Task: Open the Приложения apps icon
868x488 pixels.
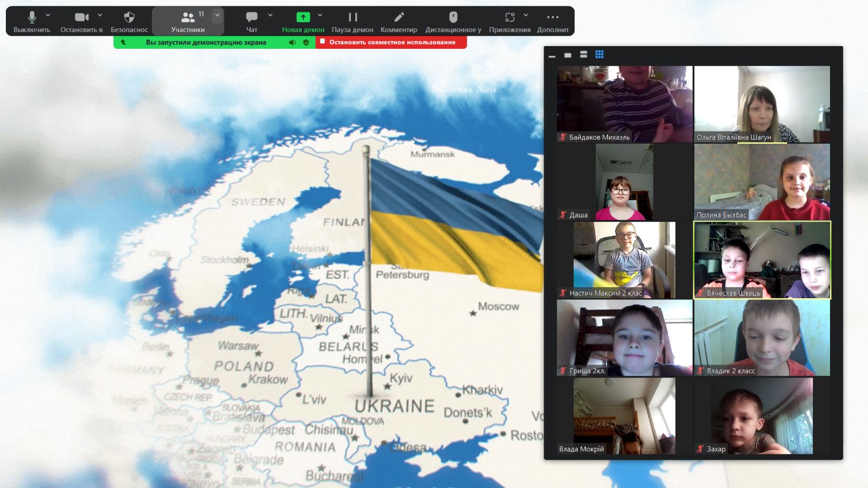Action: click(x=509, y=17)
